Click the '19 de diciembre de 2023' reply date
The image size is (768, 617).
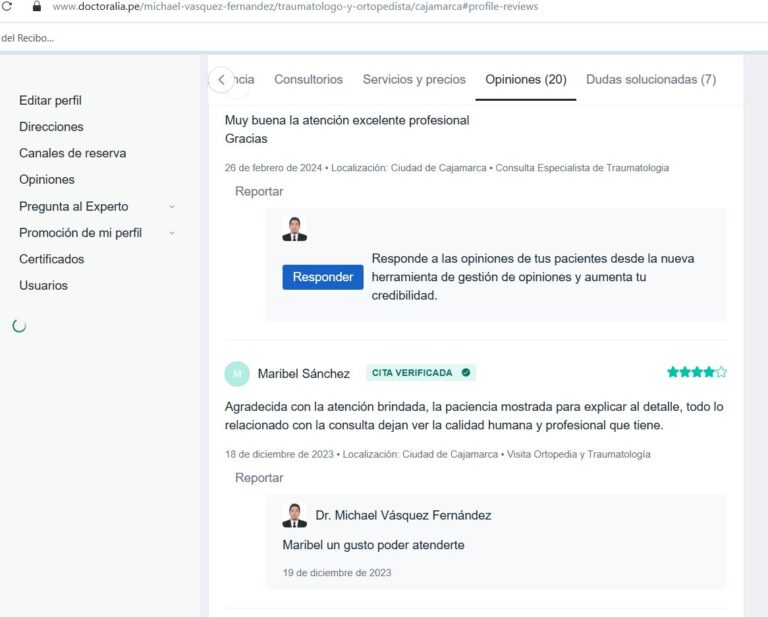coord(337,573)
